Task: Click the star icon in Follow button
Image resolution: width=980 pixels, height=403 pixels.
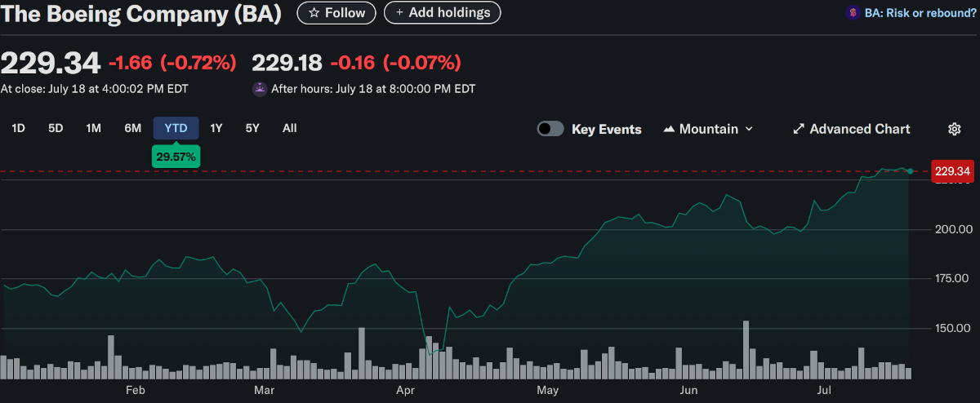Action: (x=314, y=13)
